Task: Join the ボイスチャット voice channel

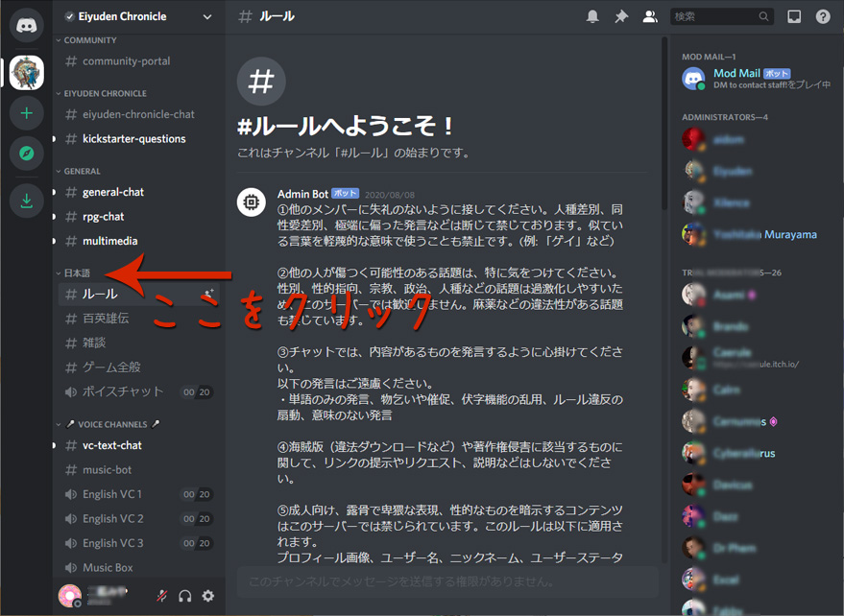Action: point(139,391)
